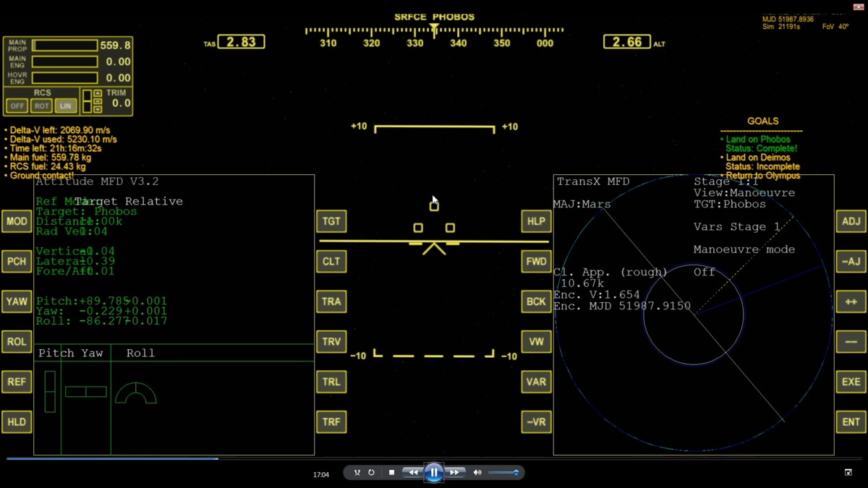
Task: Select ROL on the left MFD
Action: coord(17,342)
